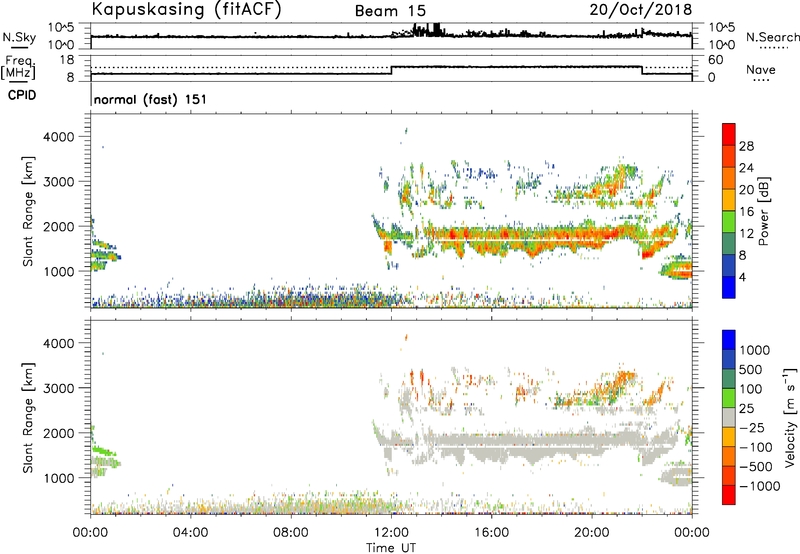Click the '25' value on the Velocity scale
Screen dimensions: 800x554
pos(747,409)
